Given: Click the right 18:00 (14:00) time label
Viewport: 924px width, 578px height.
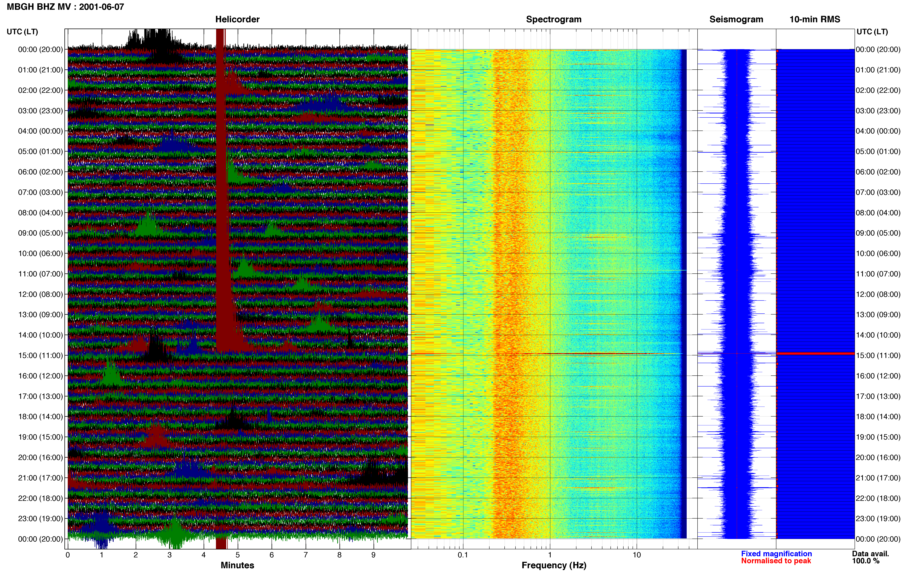Looking at the screenshot, I should click(x=878, y=417).
